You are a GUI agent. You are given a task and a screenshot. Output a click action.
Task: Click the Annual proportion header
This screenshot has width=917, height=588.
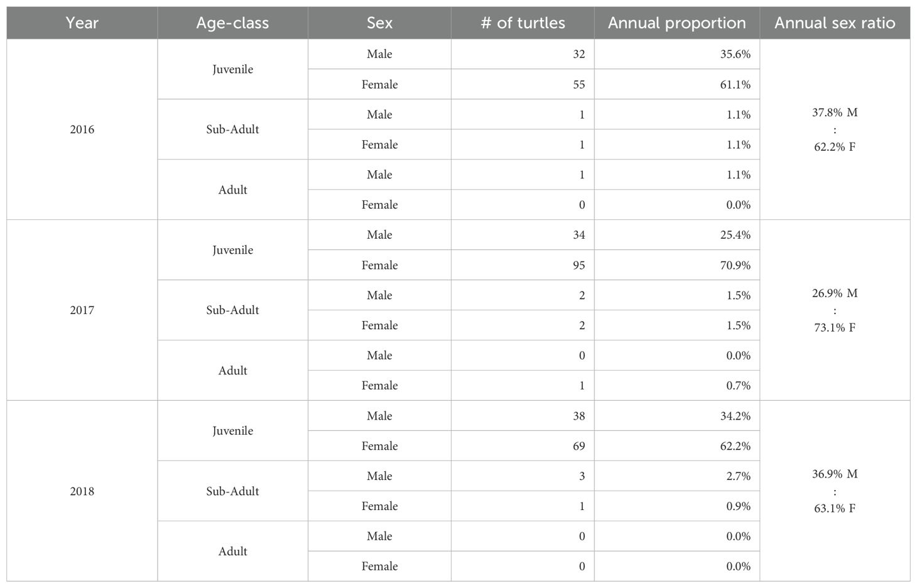click(677, 23)
